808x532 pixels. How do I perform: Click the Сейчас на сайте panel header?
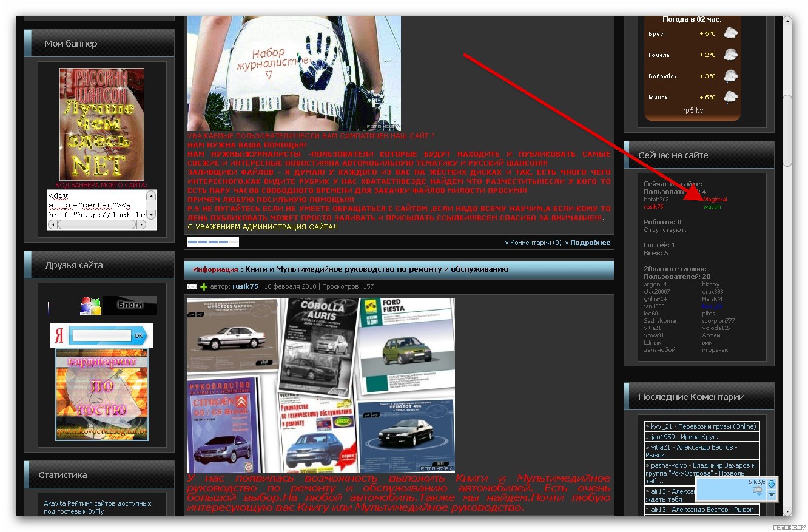[x=699, y=155]
